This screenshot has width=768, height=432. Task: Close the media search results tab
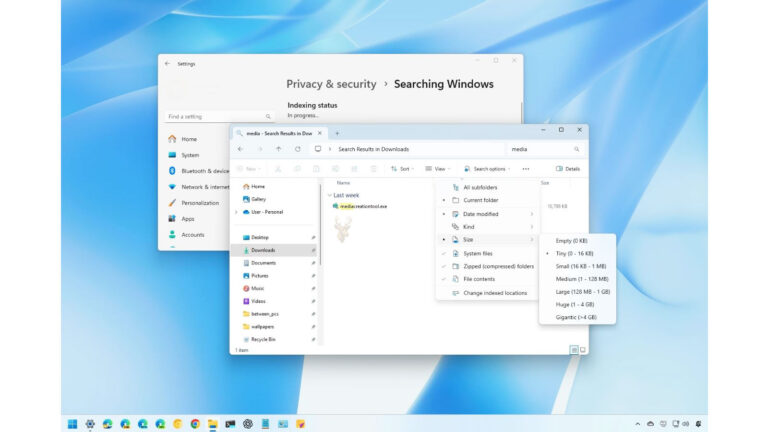(x=320, y=133)
